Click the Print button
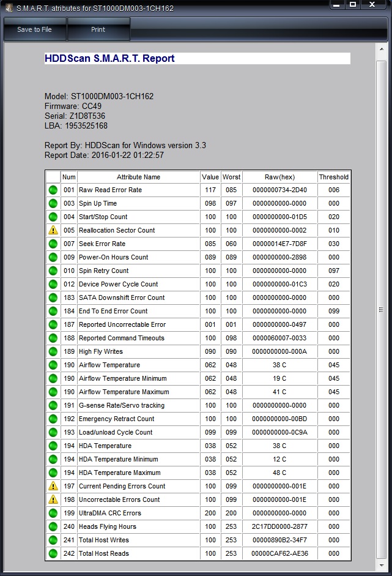Viewport: 392px width, 576px height. click(x=98, y=29)
